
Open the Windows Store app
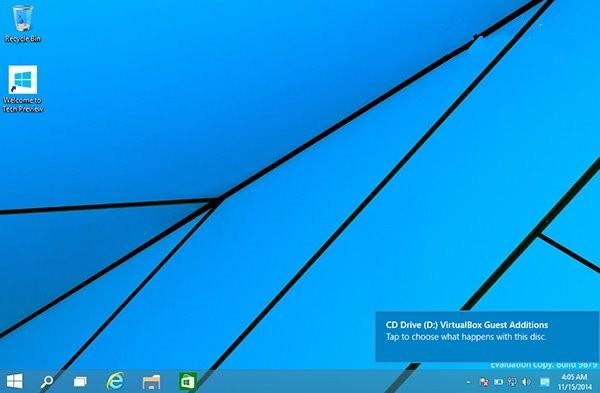(x=188, y=381)
